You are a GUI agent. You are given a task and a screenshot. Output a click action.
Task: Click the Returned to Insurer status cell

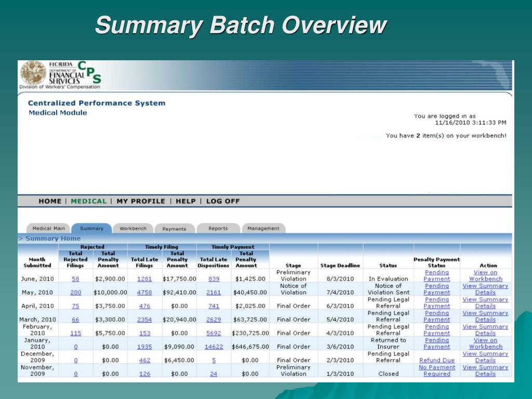click(x=389, y=343)
